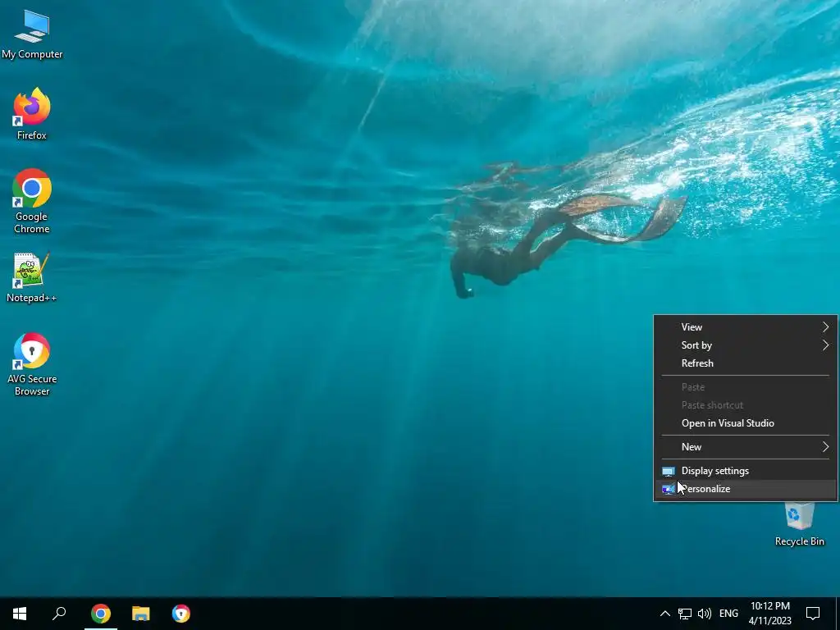Select the My Computer desktop icon

[x=32, y=34]
